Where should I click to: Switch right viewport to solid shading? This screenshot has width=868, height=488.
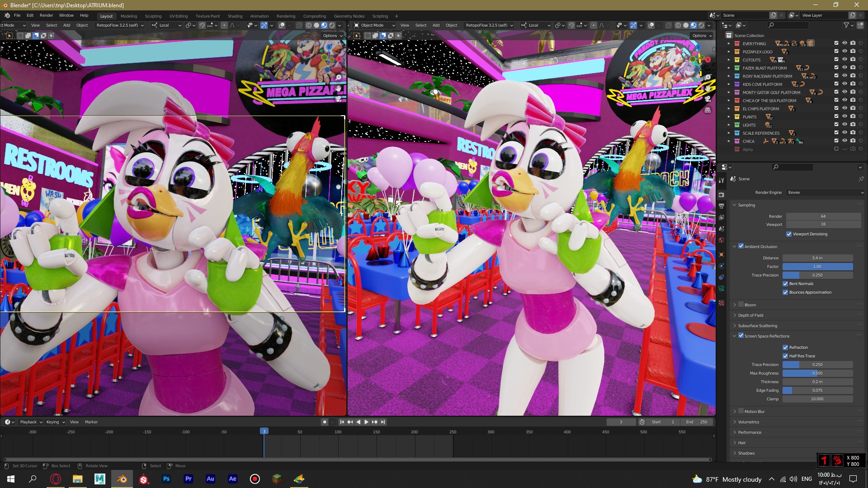[686, 25]
